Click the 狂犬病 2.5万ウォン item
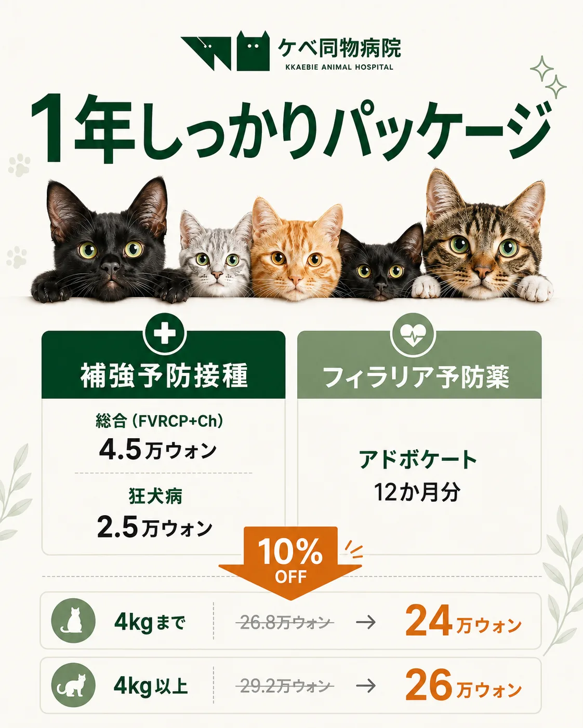 point(155,514)
